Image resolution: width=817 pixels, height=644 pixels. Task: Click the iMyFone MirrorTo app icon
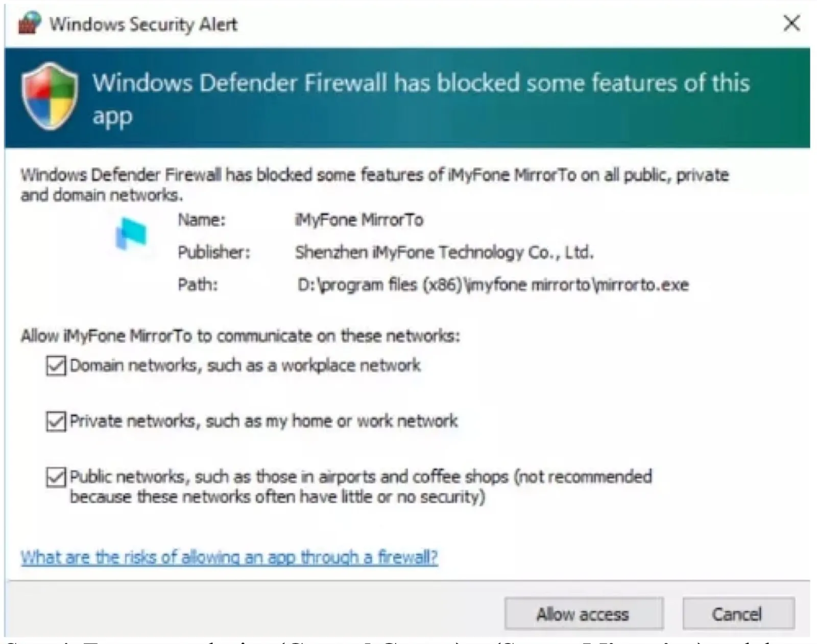tap(131, 234)
